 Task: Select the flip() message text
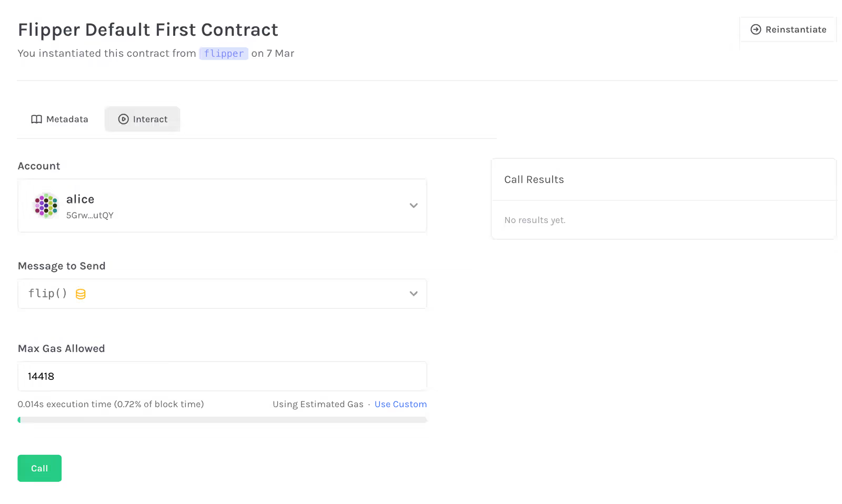point(47,294)
